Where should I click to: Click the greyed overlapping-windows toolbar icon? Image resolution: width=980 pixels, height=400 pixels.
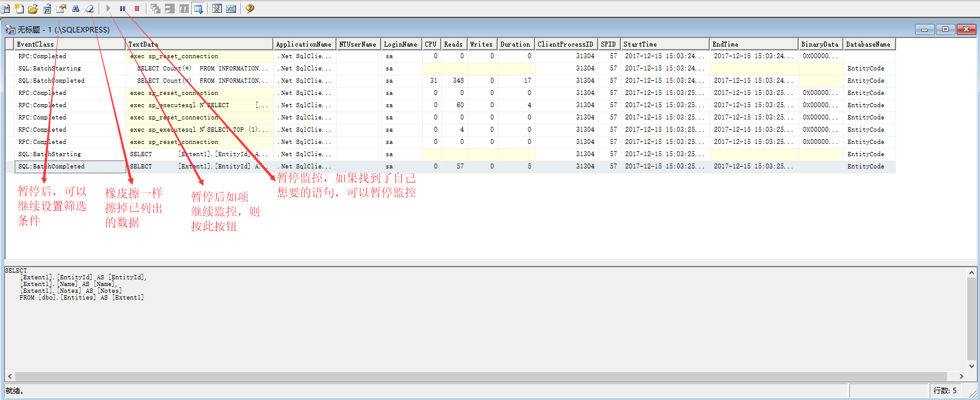pyautogui.click(x=156, y=9)
